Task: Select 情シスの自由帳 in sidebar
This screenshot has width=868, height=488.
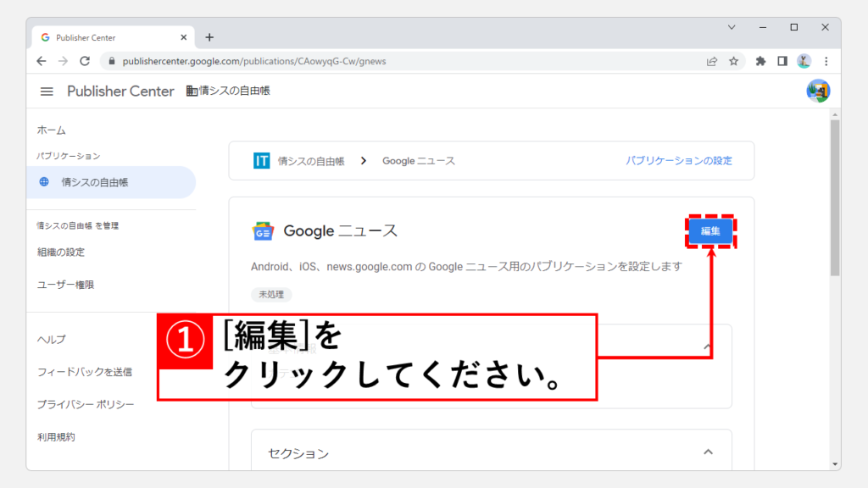Action: tap(94, 182)
